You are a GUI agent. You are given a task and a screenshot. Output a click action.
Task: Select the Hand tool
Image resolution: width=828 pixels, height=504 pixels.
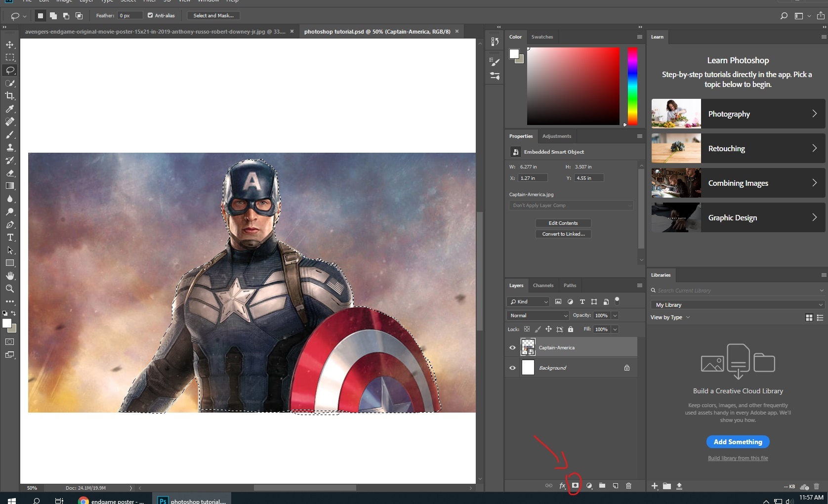coord(10,276)
